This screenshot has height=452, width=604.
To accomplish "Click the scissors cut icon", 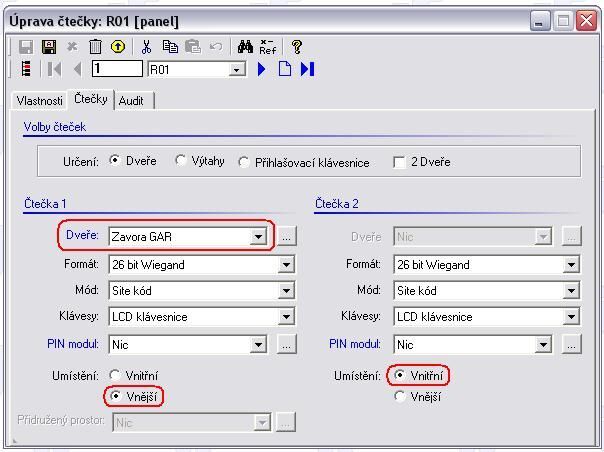I will (x=147, y=47).
